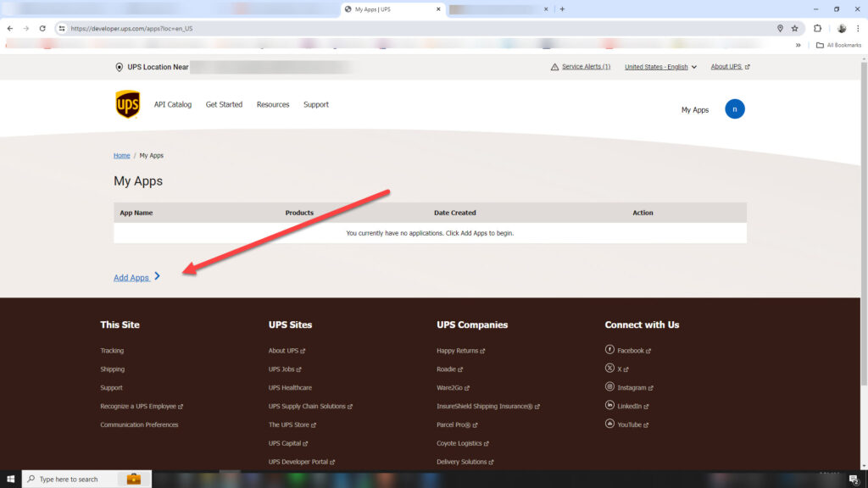Open the Windows notification center icon

click(x=854, y=480)
